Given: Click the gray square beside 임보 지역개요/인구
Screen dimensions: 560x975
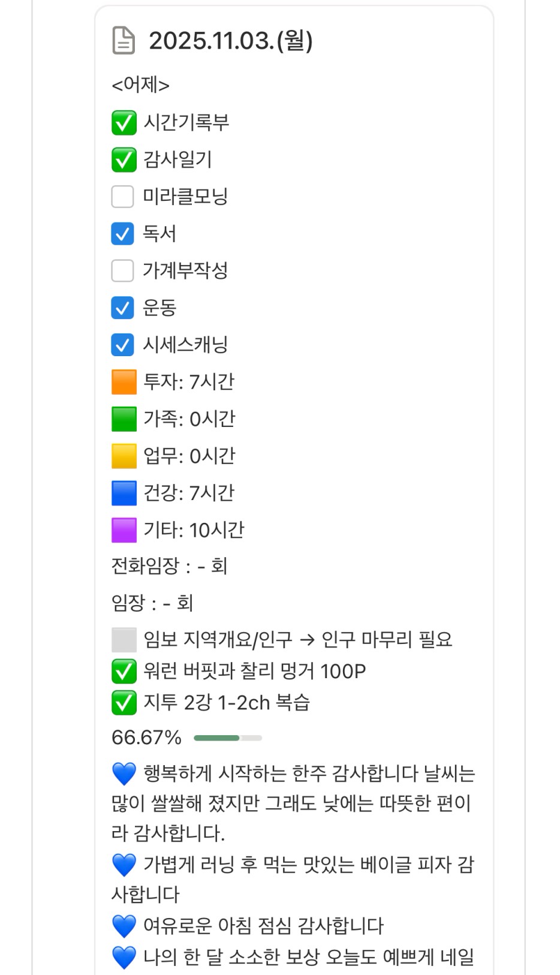Looking at the screenshot, I should 124,640.
